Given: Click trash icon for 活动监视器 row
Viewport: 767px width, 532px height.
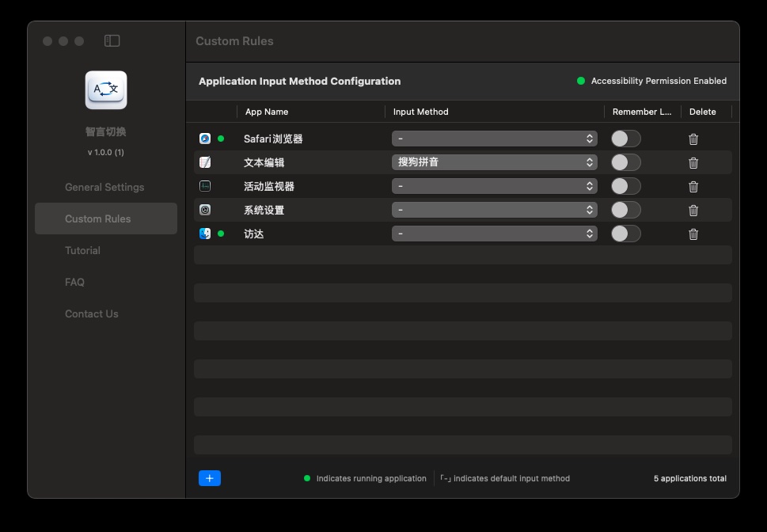Looking at the screenshot, I should point(693,186).
